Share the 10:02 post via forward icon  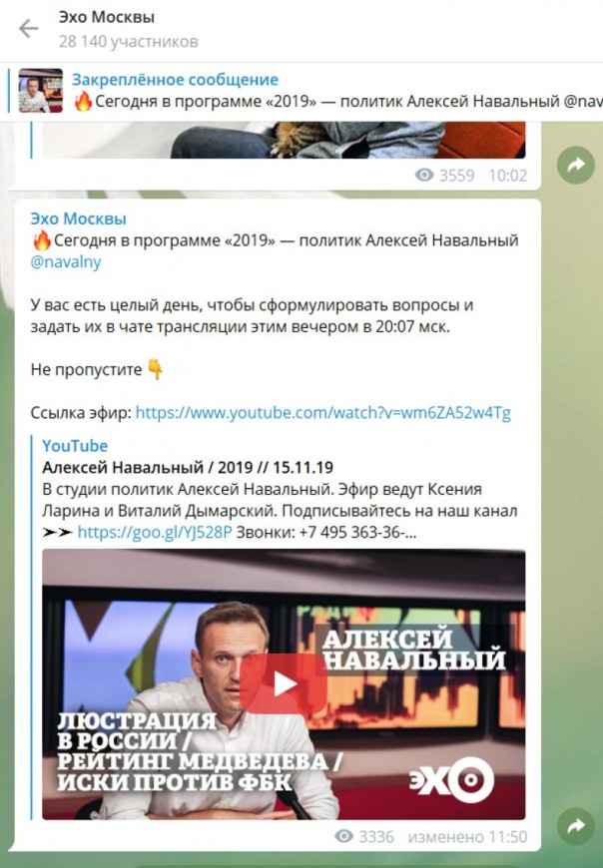[576, 165]
